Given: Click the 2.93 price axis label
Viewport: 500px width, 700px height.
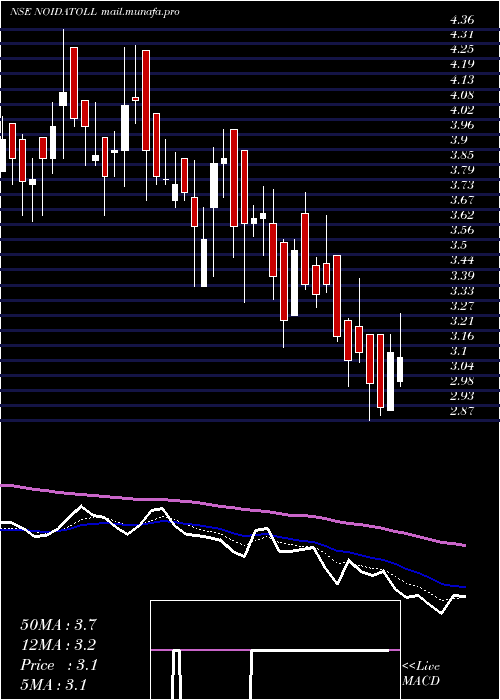Looking at the screenshot, I should 462,396.
